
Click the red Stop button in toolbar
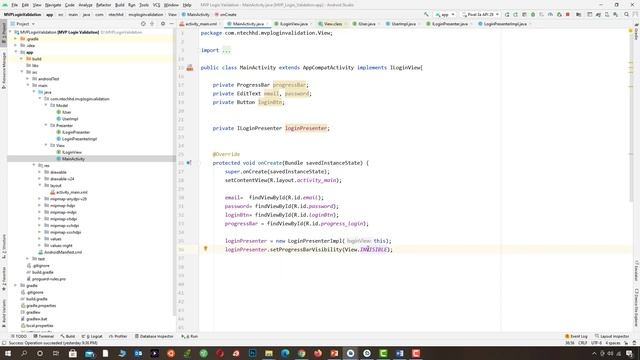coord(568,14)
